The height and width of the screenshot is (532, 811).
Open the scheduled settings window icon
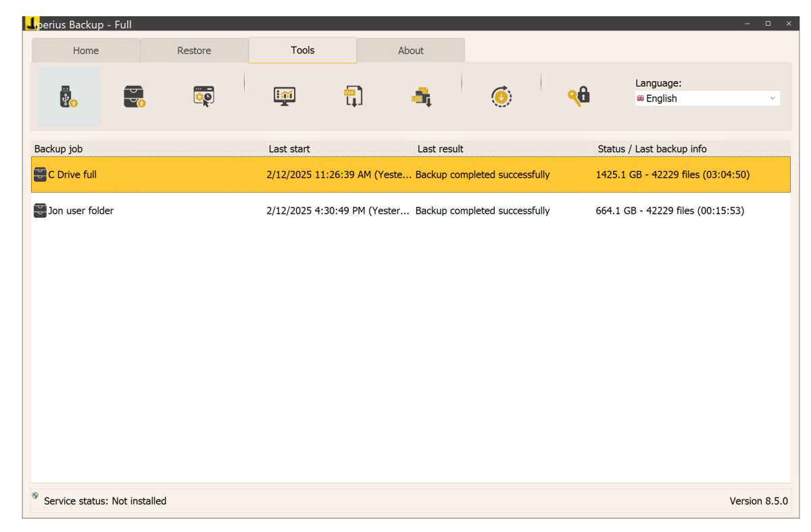[x=203, y=97]
